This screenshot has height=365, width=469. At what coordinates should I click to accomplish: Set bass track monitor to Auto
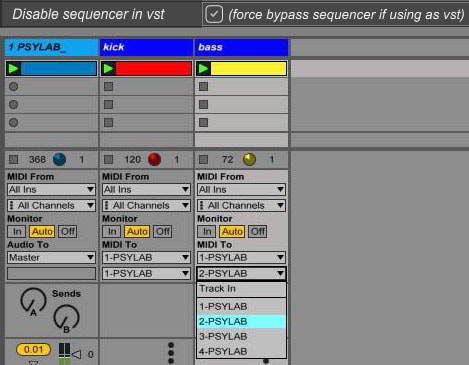232,231
